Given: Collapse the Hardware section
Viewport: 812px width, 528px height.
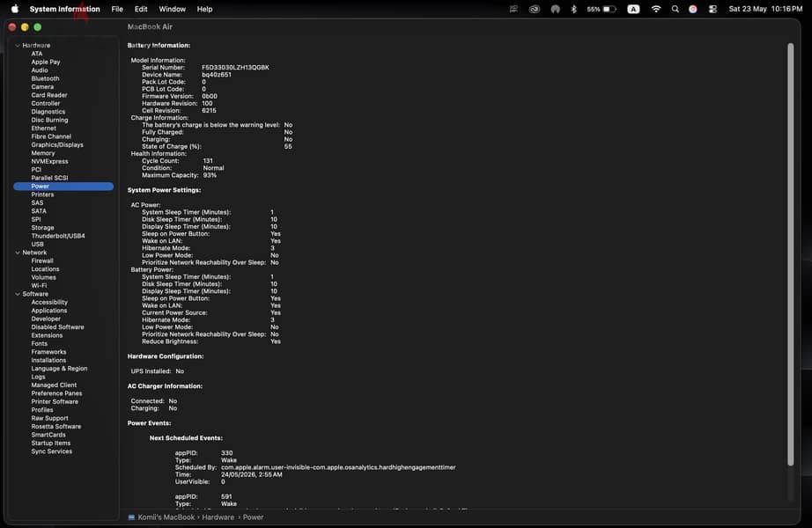Looking at the screenshot, I should point(18,46).
